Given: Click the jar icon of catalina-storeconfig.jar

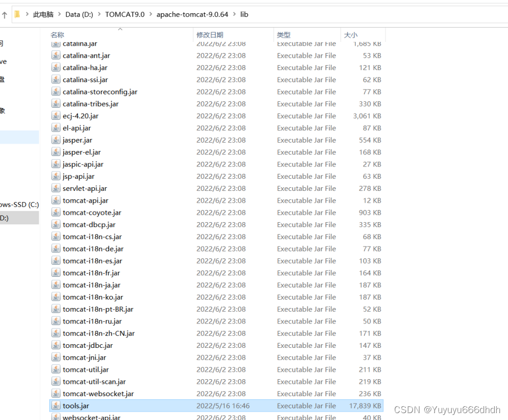Looking at the screenshot, I should click(56, 92).
